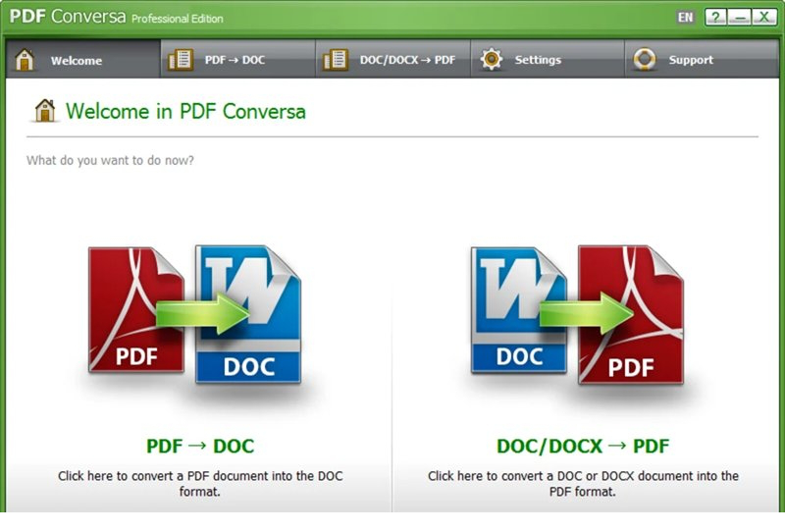Viewport: 785px width, 532px height.
Task: Click the 'PDF Conversa' title text
Action: pyautogui.click(x=68, y=17)
